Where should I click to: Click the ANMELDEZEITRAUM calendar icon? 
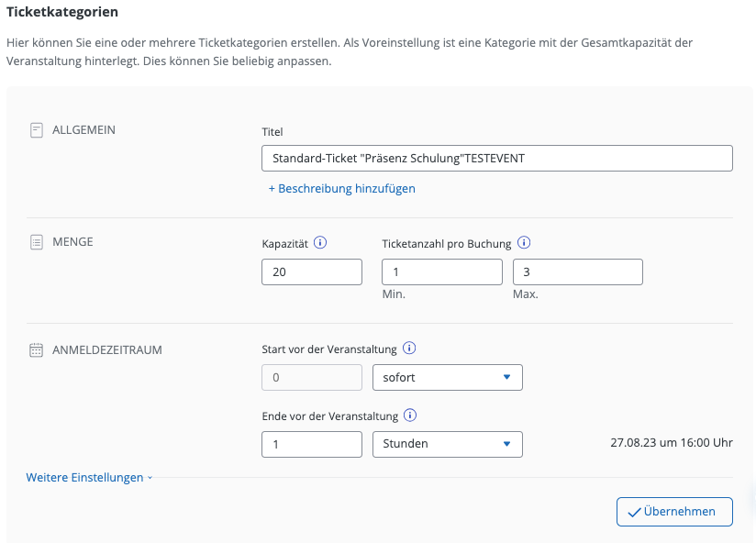37,349
